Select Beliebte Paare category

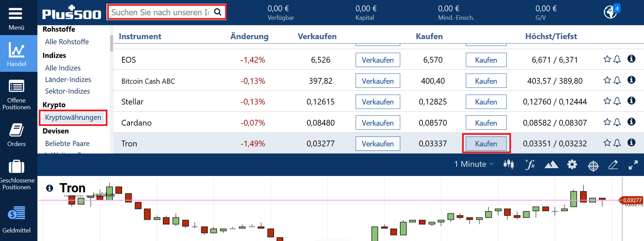pyautogui.click(x=67, y=143)
